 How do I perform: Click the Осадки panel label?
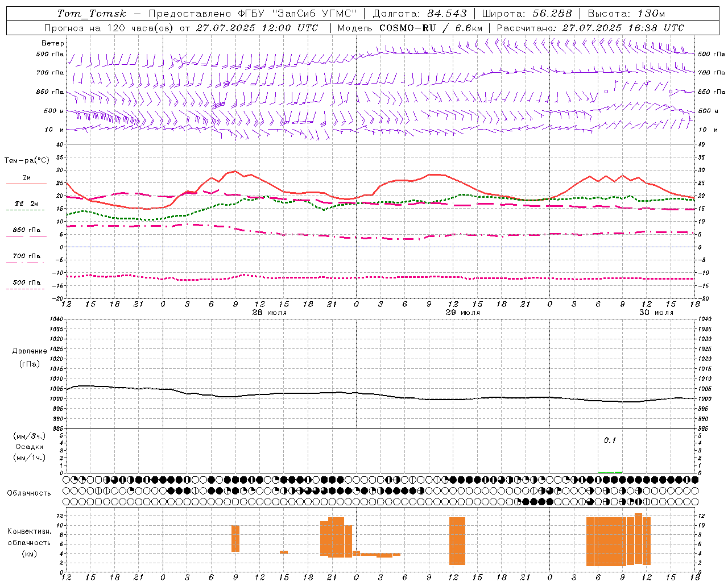pyautogui.click(x=30, y=447)
